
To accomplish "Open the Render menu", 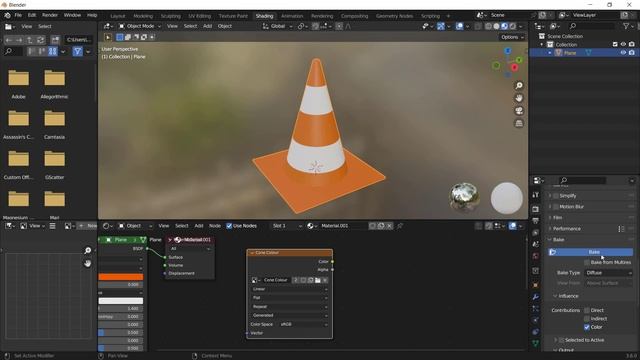I will tap(50, 15).
